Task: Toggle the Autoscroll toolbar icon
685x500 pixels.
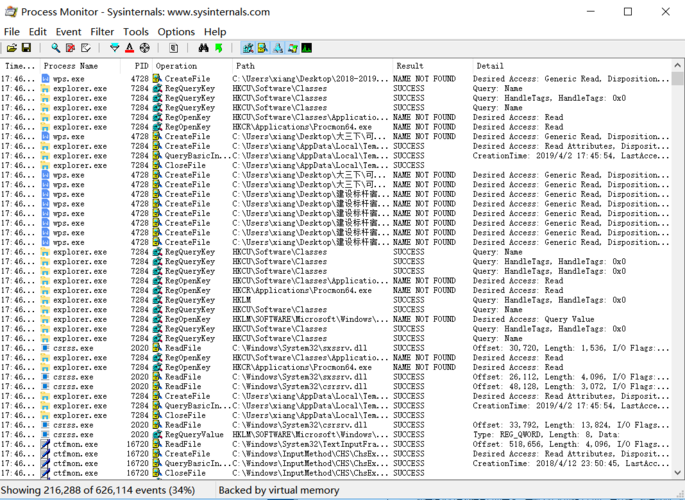Action: pyautogui.click(x=70, y=48)
